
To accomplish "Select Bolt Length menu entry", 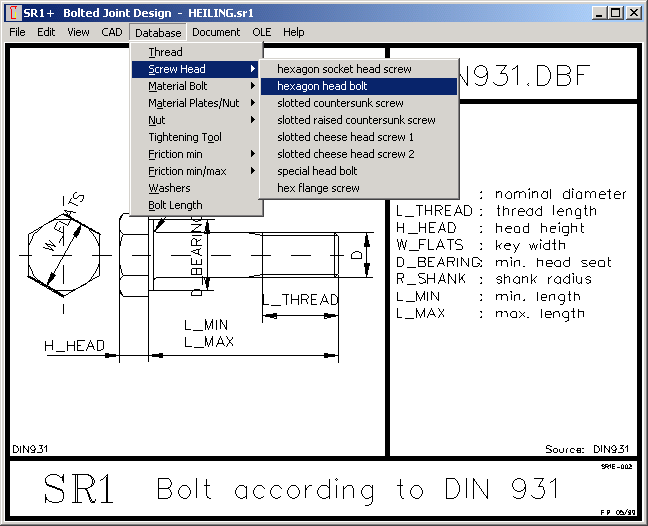I will pos(175,205).
